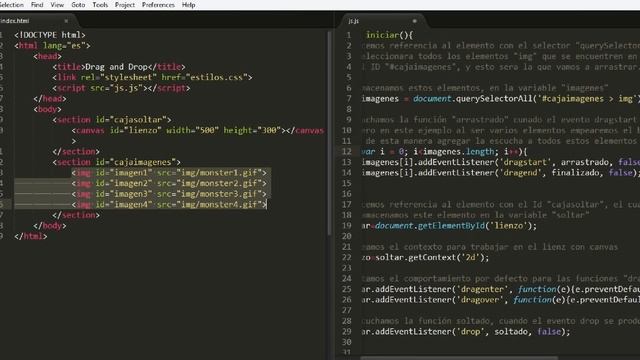Click the iniciar(){ line in js.js

coord(389,35)
